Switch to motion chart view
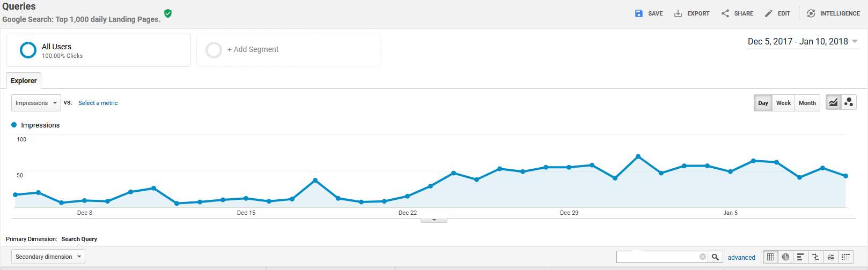 coord(849,102)
